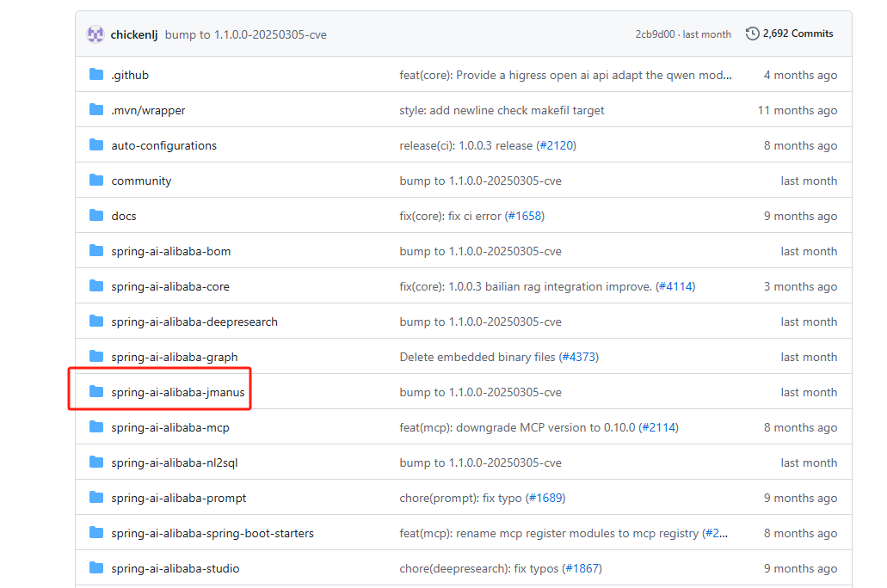
Task: Open the auto-configurations folder link
Action: (x=163, y=145)
